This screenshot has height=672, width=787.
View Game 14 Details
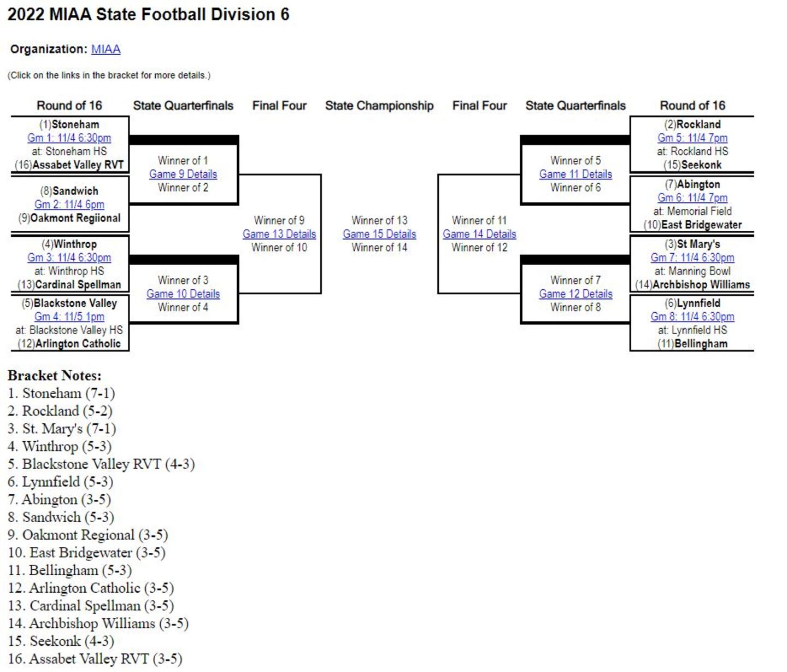tap(479, 234)
